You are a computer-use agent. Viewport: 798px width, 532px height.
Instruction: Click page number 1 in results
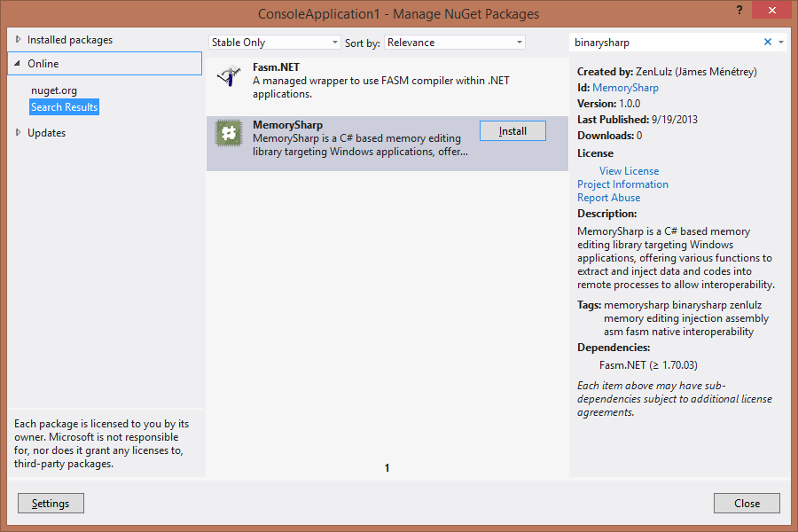(387, 468)
